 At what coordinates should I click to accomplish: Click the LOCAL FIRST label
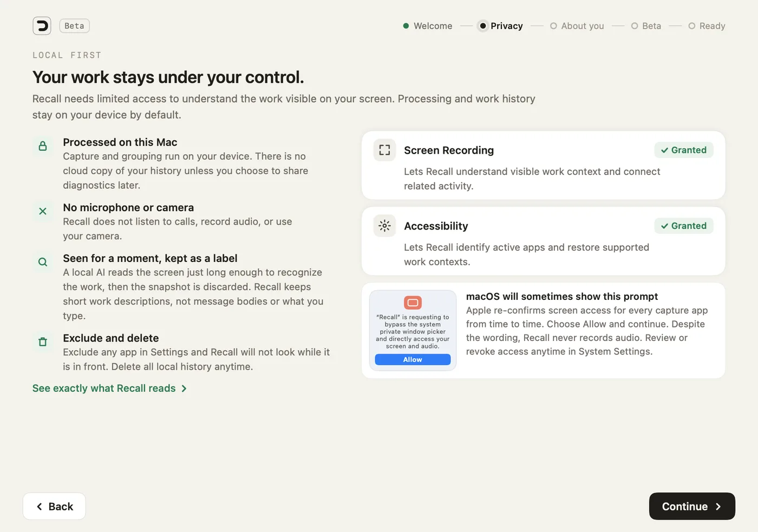67,55
